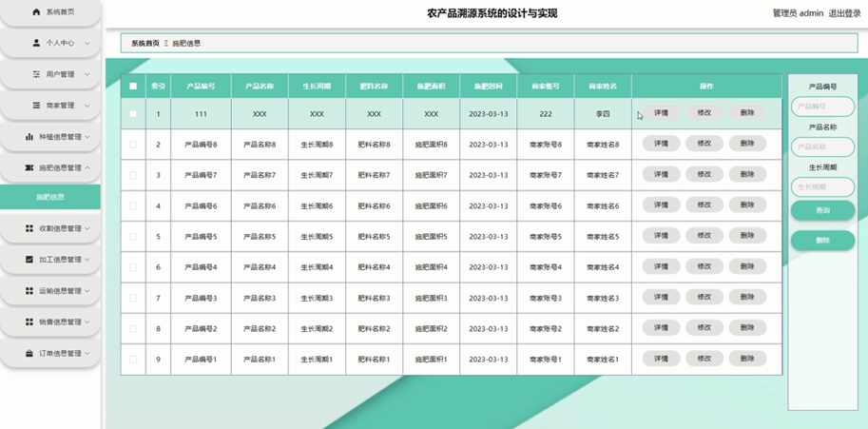Click the sliders icon beside 用户管理
Screen dimensions: 868x429
pyautogui.click(x=36, y=74)
